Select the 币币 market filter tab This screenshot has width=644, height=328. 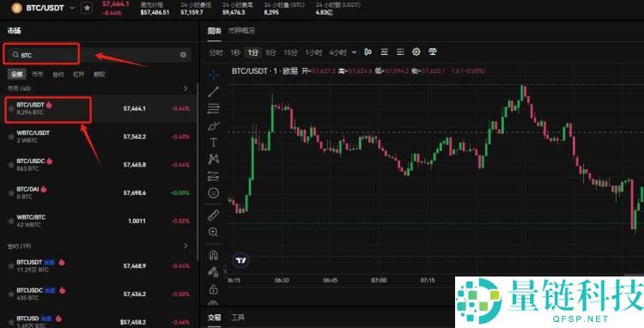38,75
